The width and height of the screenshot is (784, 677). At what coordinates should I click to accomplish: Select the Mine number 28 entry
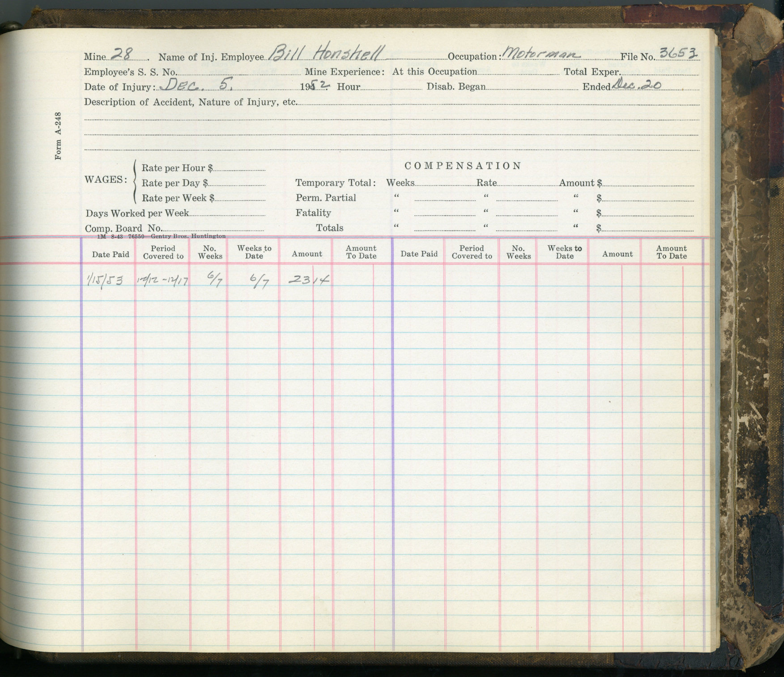pyautogui.click(x=121, y=54)
